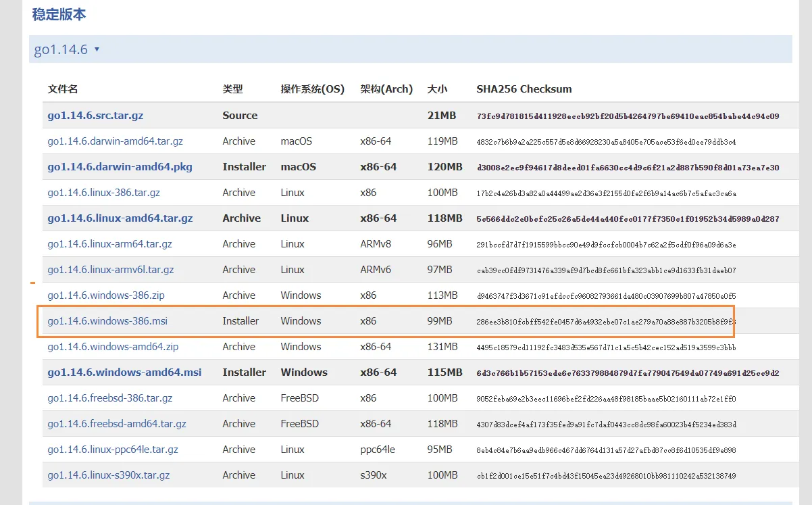Download go1.14.6.src.tar.gz source file
The width and height of the screenshot is (812, 505).
95,116
